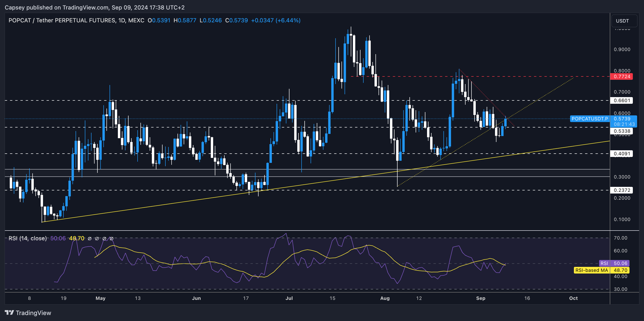Click the 0.4091 price level label
Viewport: 644px width, 321px height.
(622, 154)
